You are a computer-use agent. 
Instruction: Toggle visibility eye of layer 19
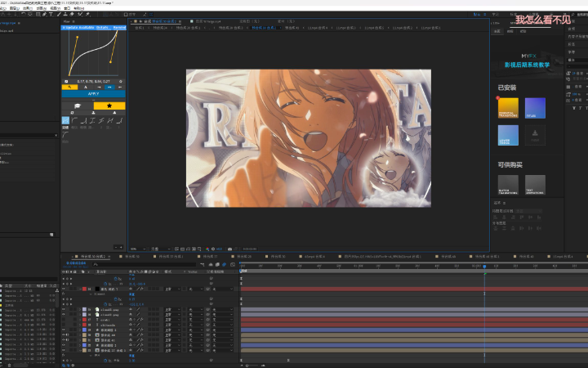tap(64, 330)
